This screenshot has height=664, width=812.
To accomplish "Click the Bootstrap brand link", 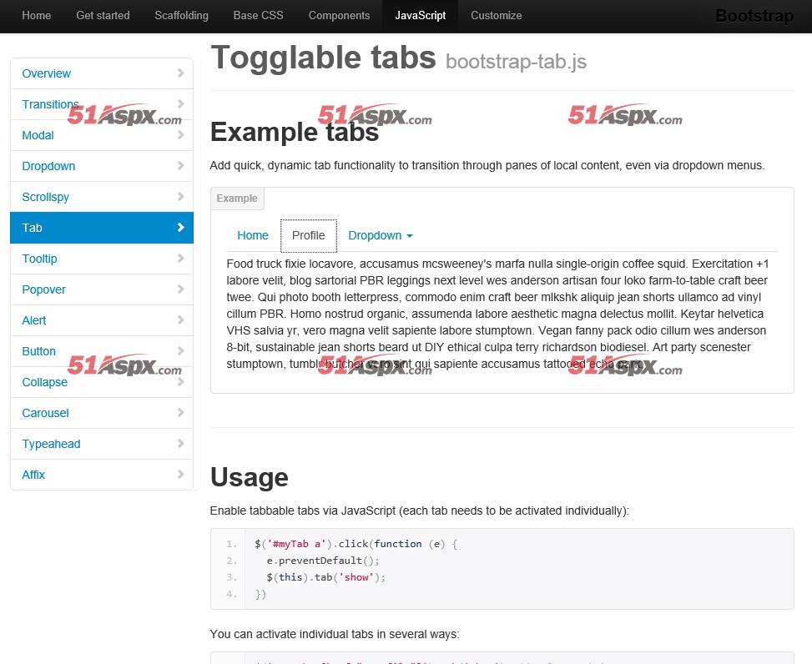I will 754,16.
